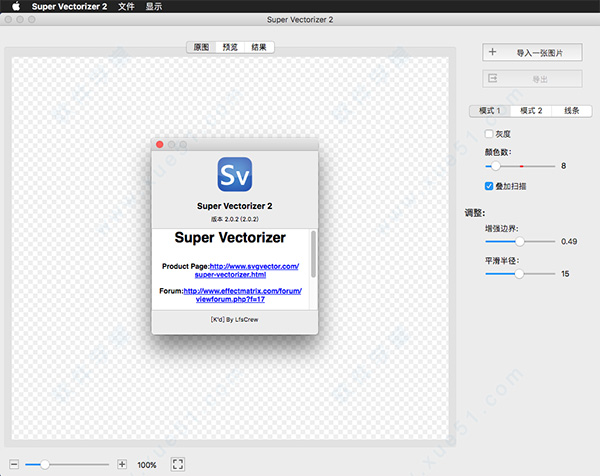Open the effectmatrix.com Forum link

[243, 295]
